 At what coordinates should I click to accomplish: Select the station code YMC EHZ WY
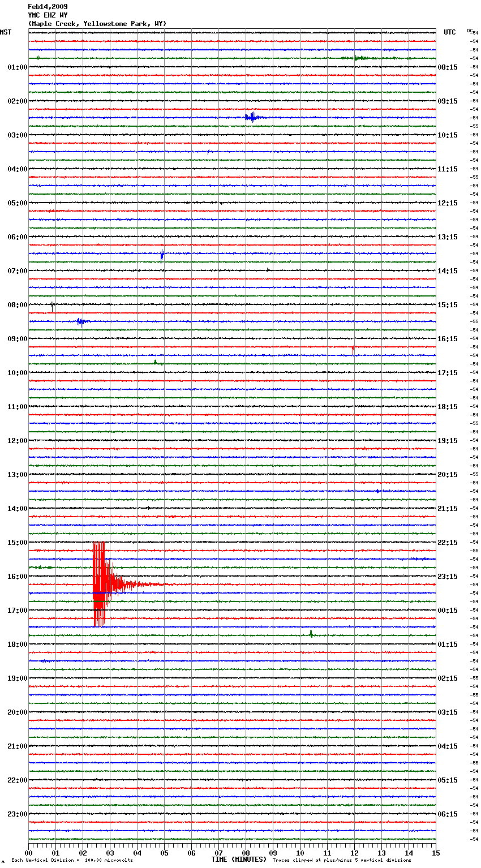pos(48,15)
